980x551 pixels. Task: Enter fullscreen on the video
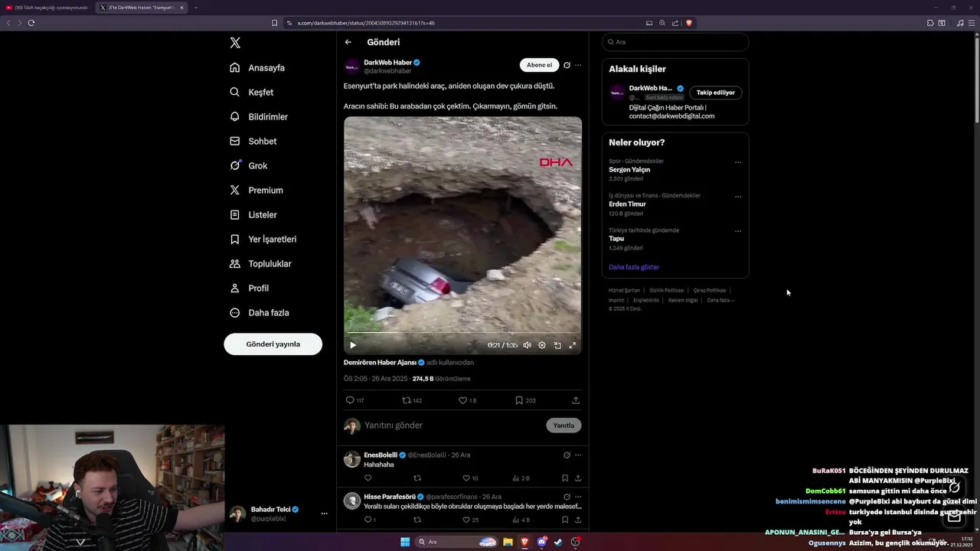(x=572, y=345)
